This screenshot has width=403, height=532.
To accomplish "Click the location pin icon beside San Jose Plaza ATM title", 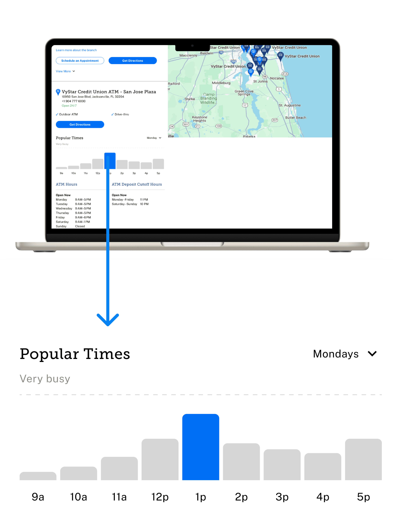I will tap(58, 92).
